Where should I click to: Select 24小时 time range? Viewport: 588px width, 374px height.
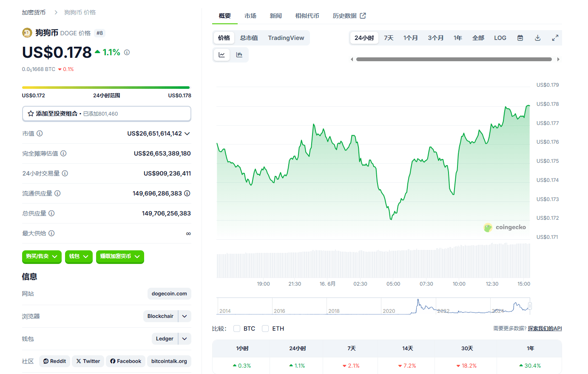[x=364, y=38]
